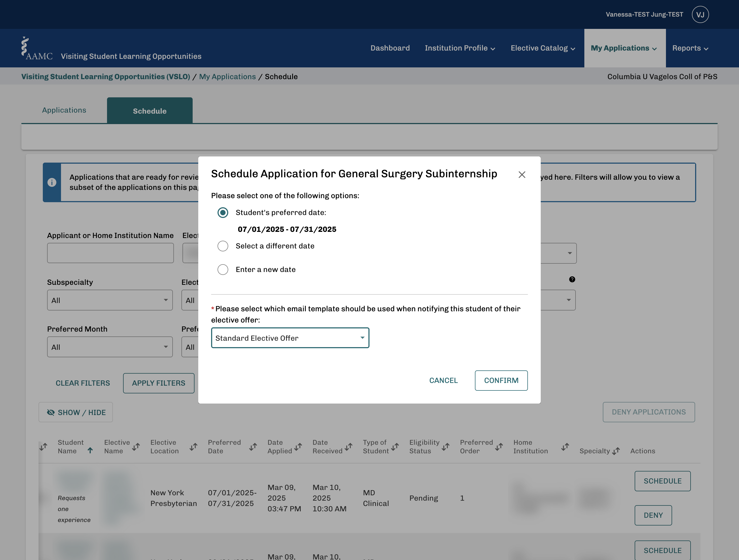Schedule the New York Presbyterian application row

coord(662,481)
